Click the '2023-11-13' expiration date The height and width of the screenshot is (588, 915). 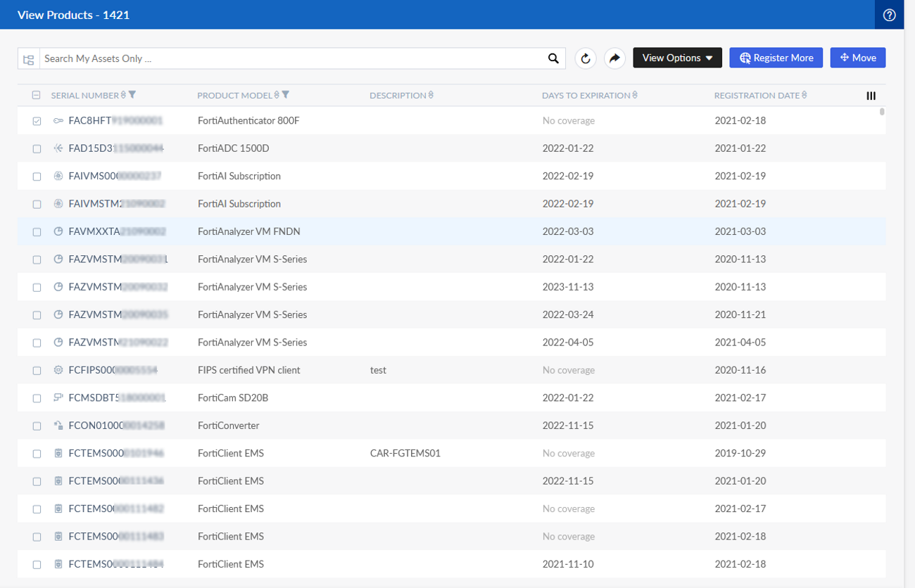click(568, 287)
